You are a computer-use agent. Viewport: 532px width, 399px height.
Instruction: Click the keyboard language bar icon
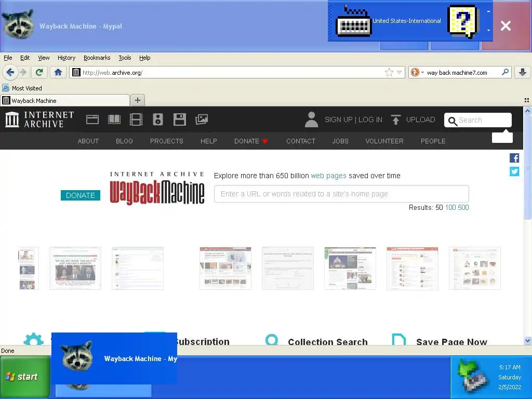pyautogui.click(x=353, y=21)
